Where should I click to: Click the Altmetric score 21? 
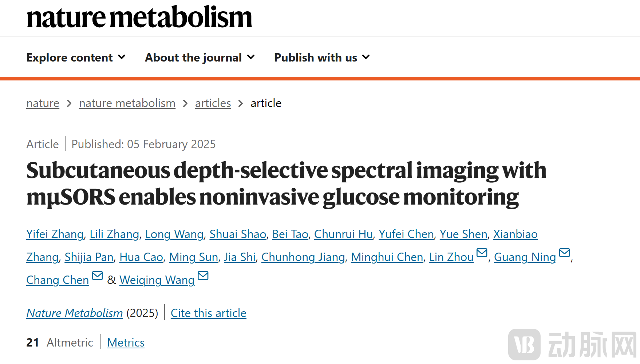point(32,343)
